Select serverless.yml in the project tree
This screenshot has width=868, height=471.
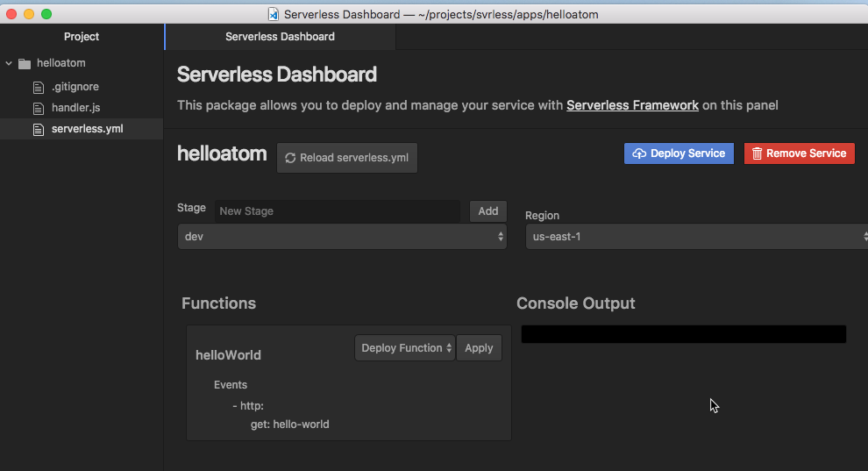click(82, 129)
